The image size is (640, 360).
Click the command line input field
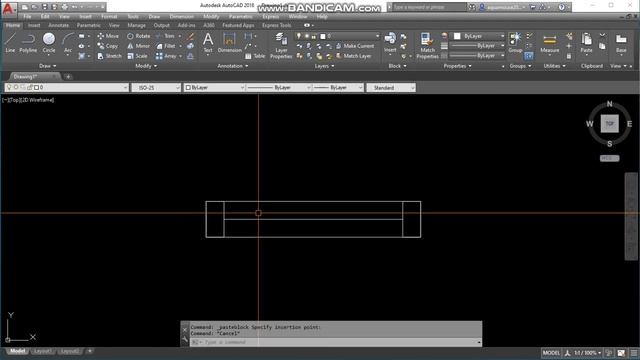335,342
